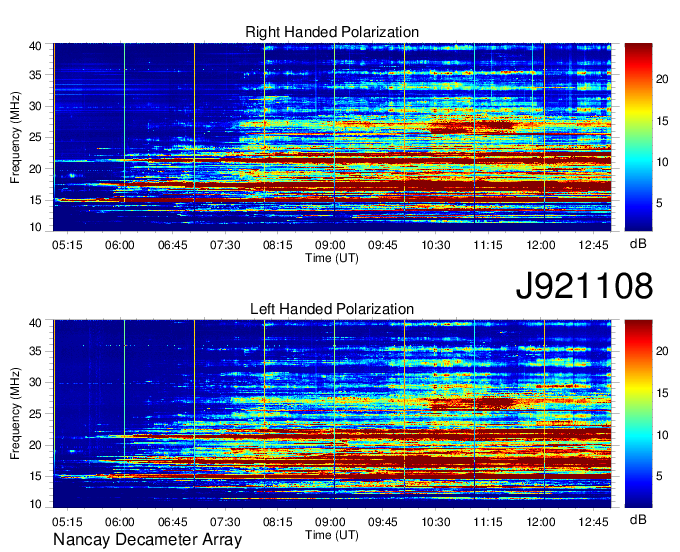The image size is (680, 552).
Task: Click 12:45 time tick of left-handed plot
Action: click(593, 522)
